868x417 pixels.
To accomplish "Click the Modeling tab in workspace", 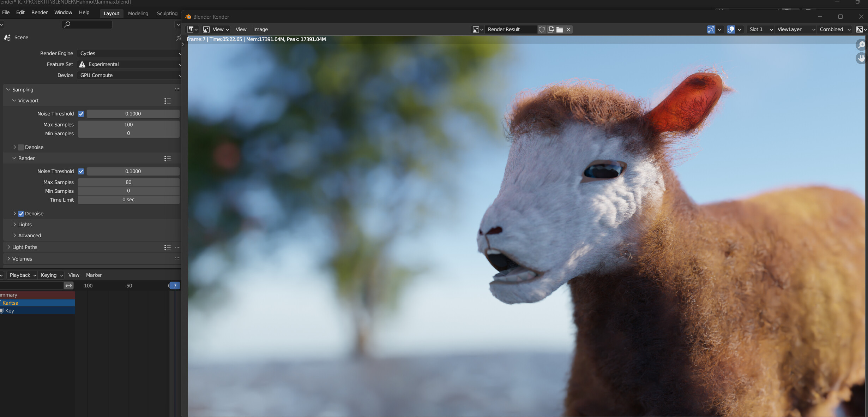I will [x=138, y=13].
